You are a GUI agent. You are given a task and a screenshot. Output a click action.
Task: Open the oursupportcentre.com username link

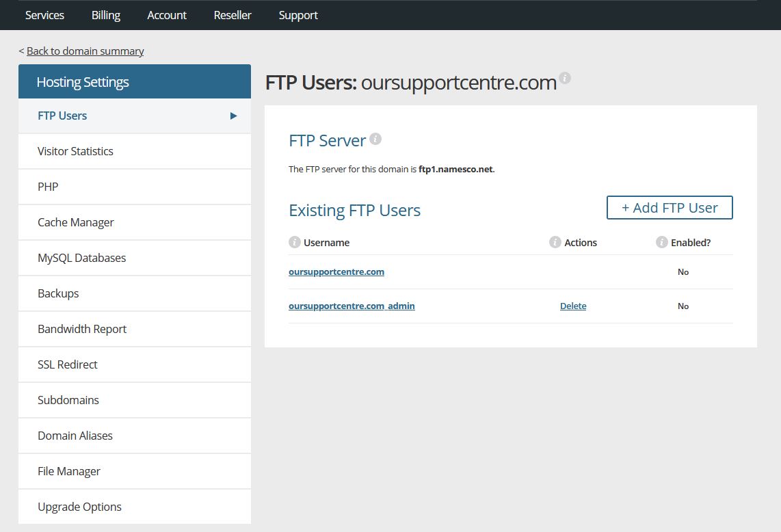(x=336, y=271)
